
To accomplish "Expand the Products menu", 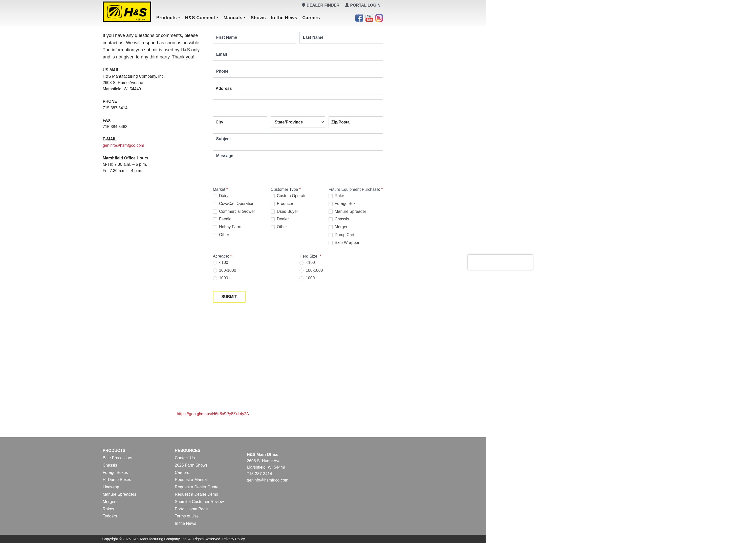I will [168, 18].
